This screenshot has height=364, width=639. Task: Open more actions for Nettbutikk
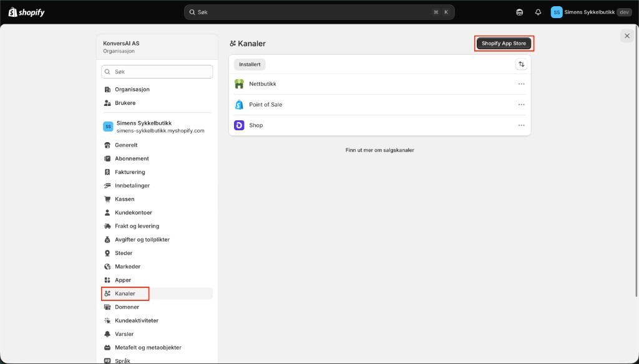521,84
